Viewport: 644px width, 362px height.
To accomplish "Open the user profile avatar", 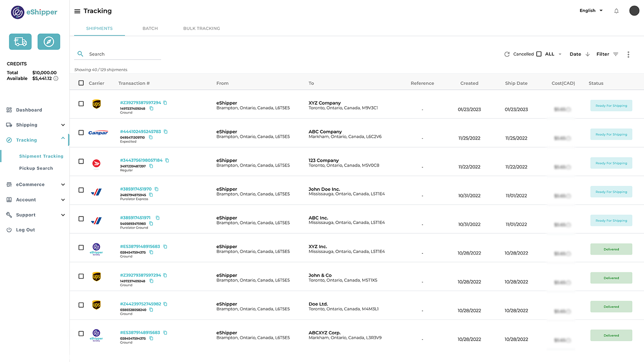I will [634, 11].
